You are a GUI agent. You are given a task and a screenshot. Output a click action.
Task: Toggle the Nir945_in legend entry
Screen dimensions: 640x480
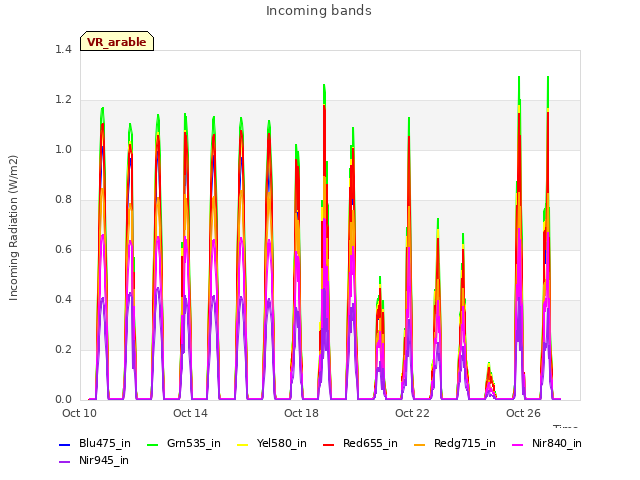click(94, 460)
